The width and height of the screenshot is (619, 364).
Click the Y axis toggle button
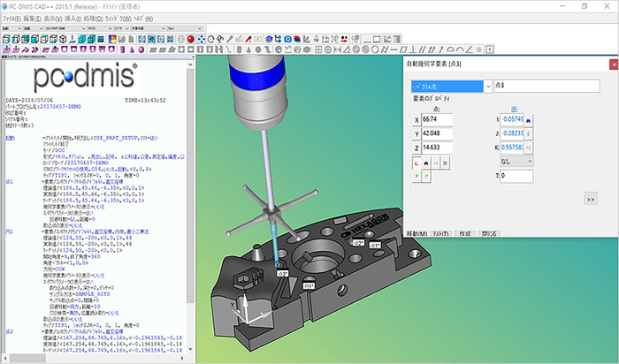417,134
